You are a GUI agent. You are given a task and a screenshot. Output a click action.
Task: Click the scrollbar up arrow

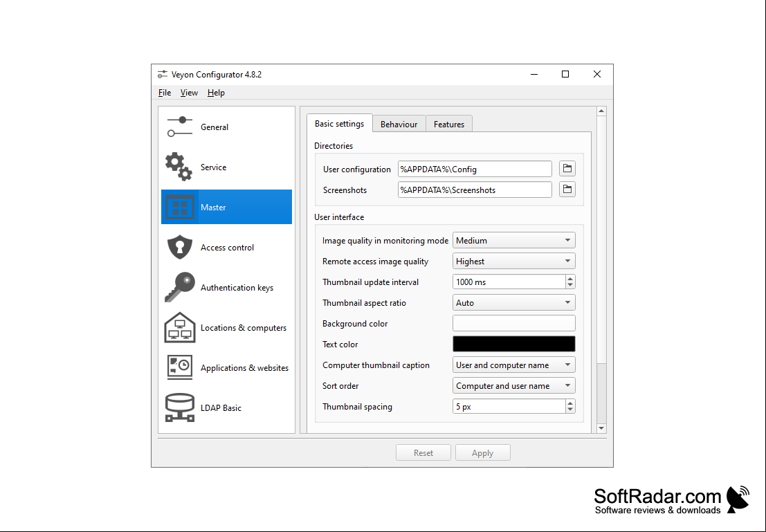601,111
